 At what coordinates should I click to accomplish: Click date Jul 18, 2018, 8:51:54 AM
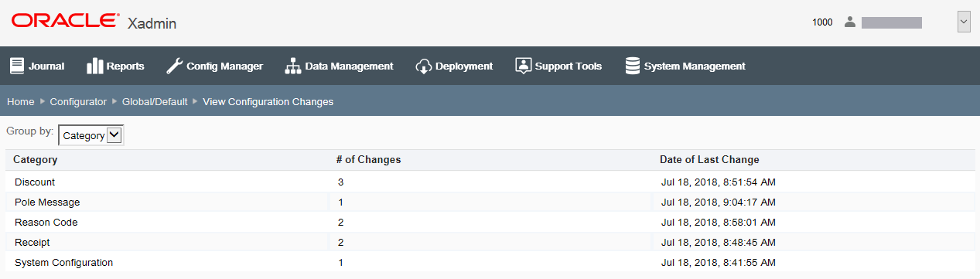click(x=719, y=182)
